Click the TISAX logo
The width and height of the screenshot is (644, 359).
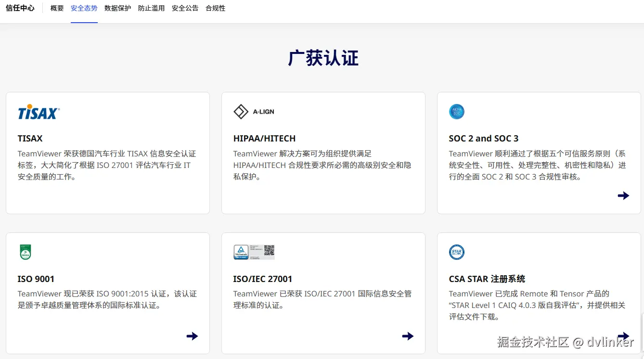pos(39,112)
